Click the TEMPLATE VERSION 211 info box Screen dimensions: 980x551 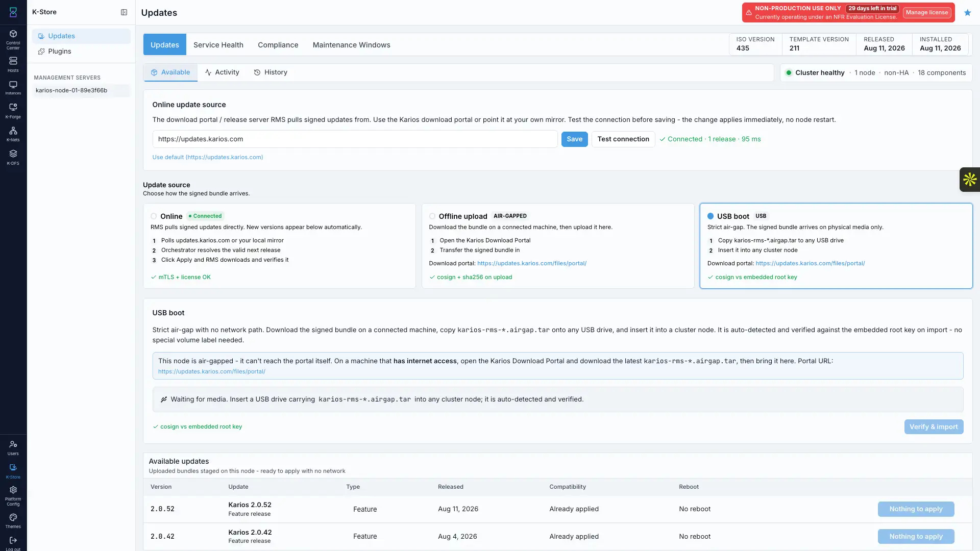(x=819, y=44)
